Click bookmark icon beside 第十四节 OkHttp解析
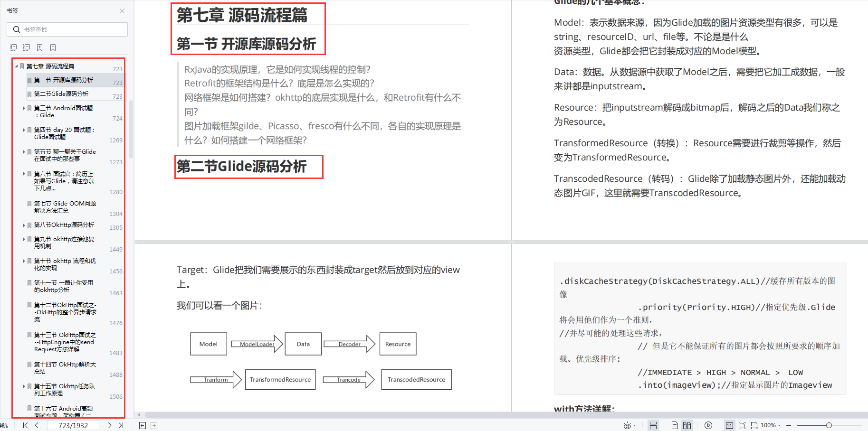The height and width of the screenshot is (431, 868). click(x=29, y=365)
